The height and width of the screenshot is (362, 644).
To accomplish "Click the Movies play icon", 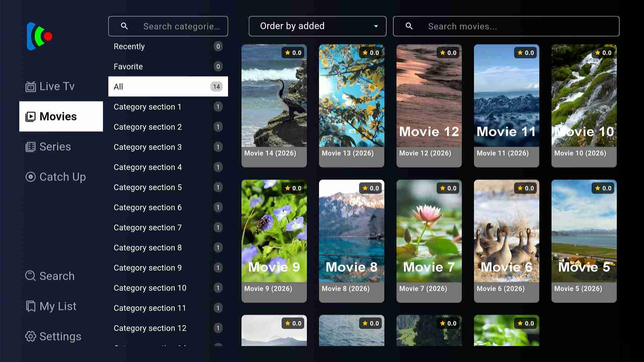I will click(x=31, y=117).
